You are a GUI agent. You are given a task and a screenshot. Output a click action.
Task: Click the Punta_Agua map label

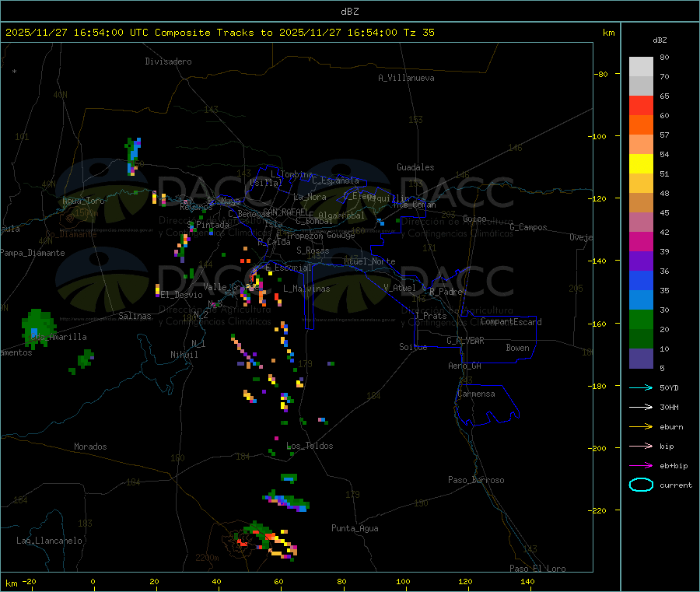coord(355,528)
